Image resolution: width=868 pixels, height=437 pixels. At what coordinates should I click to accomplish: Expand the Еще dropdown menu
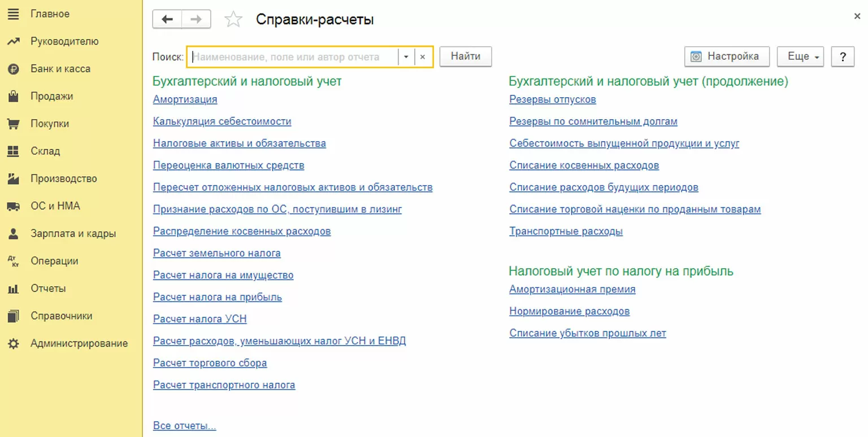[800, 56]
